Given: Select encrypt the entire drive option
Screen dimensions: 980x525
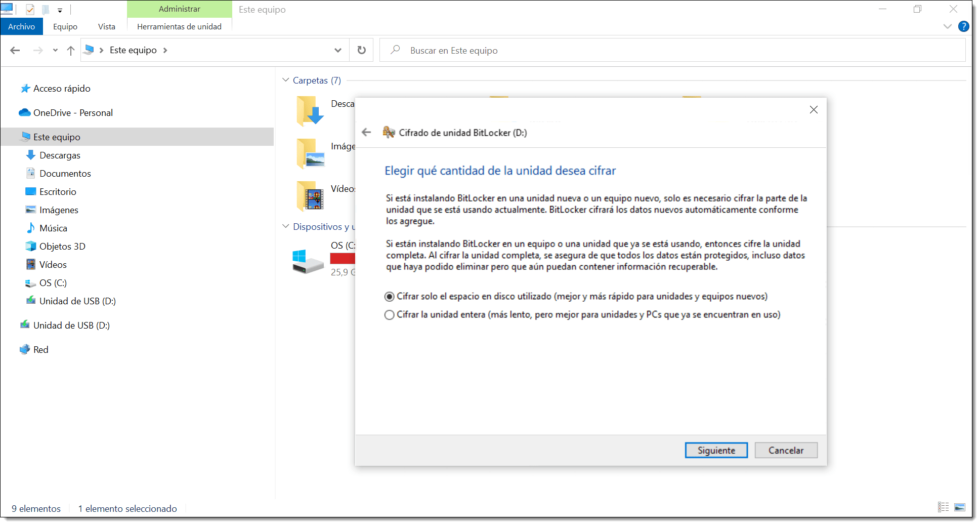Looking at the screenshot, I should (582, 314).
